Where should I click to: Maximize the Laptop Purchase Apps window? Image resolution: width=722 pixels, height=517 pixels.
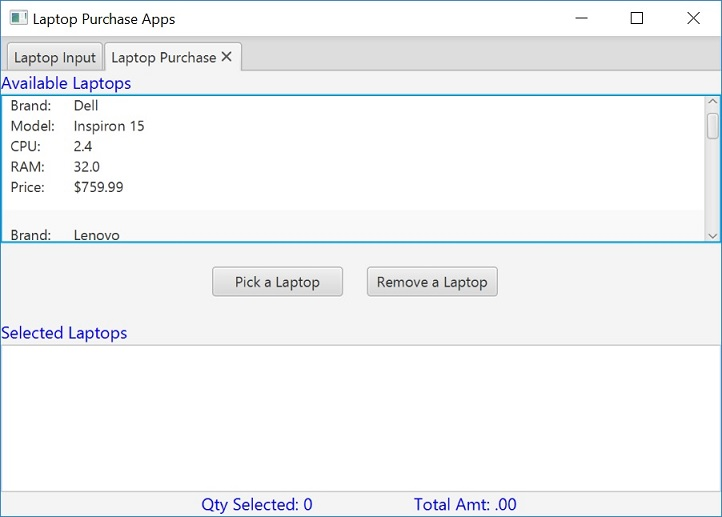(x=637, y=18)
